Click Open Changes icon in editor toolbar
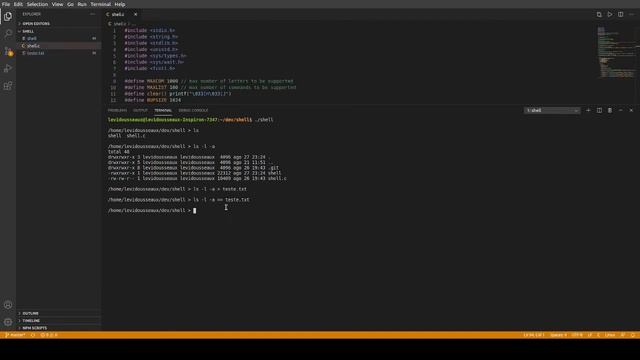The image size is (640, 360). 599,14
